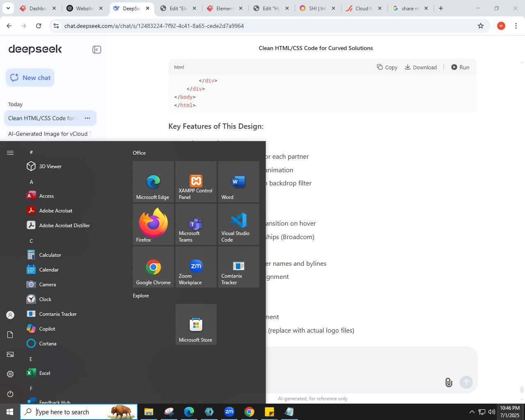Viewport: 525px width, 420px height.
Task: Open Documents from Start sidebar
Action: click(10, 335)
